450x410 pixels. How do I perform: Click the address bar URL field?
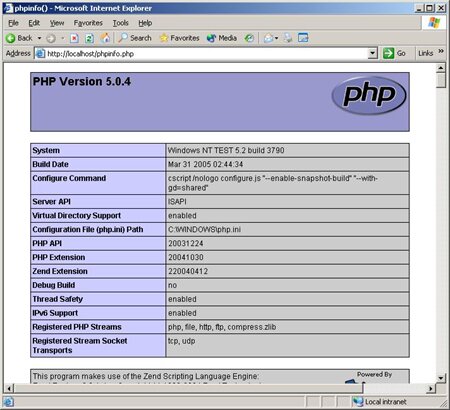click(x=207, y=54)
